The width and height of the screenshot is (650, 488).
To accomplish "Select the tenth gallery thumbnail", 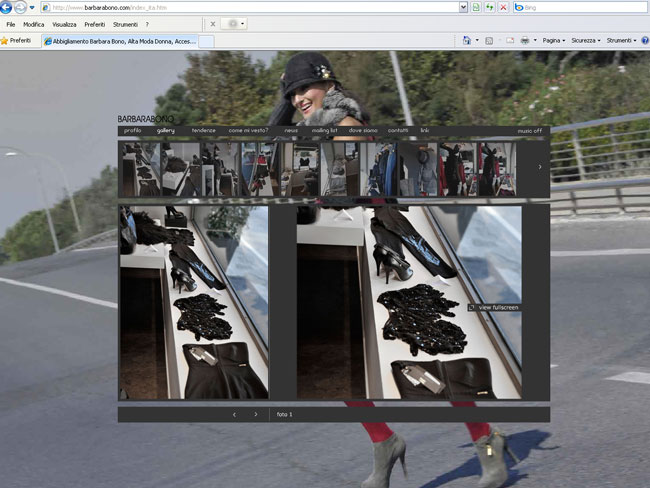I will pyautogui.click(x=497, y=169).
